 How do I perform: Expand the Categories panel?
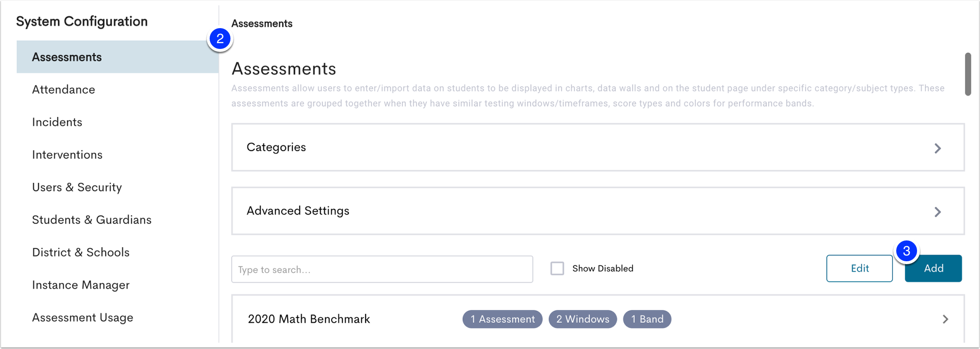point(598,147)
